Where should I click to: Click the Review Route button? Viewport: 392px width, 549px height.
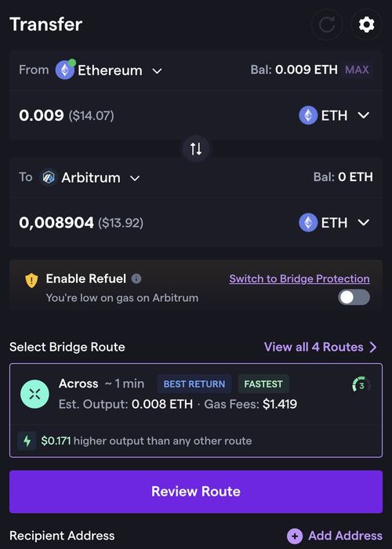pyautogui.click(x=196, y=492)
